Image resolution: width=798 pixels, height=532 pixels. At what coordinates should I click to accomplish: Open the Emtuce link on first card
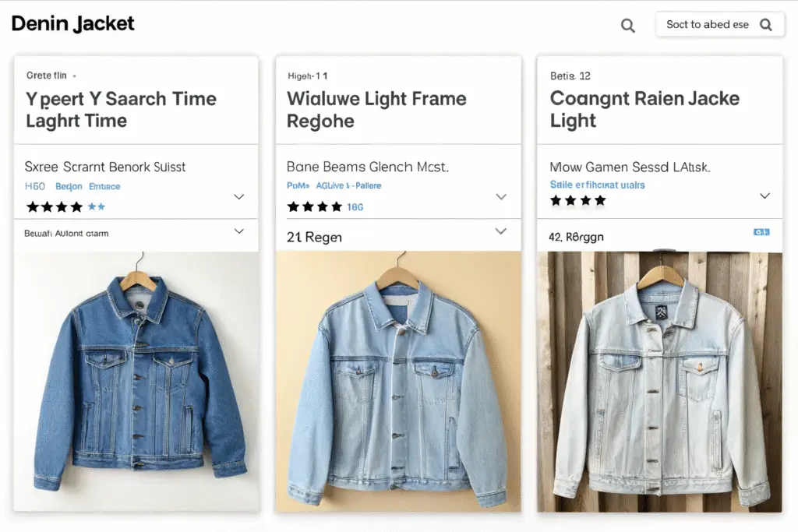(x=104, y=186)
